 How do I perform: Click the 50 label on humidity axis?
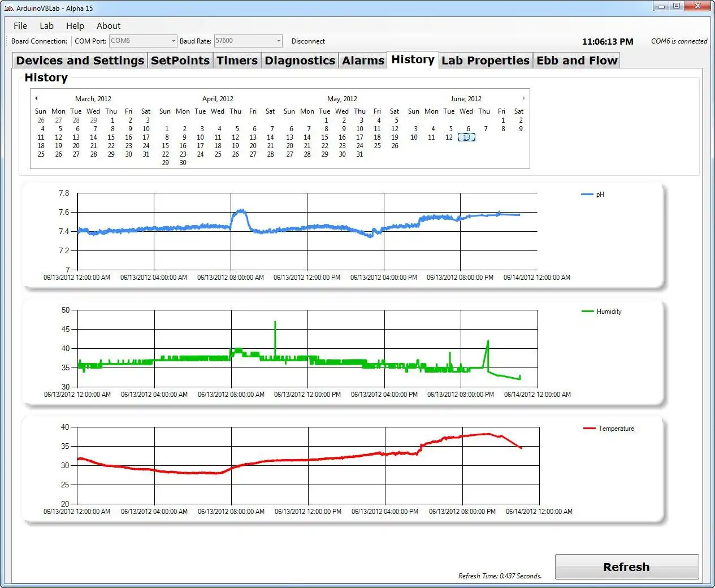coord(66,310)
